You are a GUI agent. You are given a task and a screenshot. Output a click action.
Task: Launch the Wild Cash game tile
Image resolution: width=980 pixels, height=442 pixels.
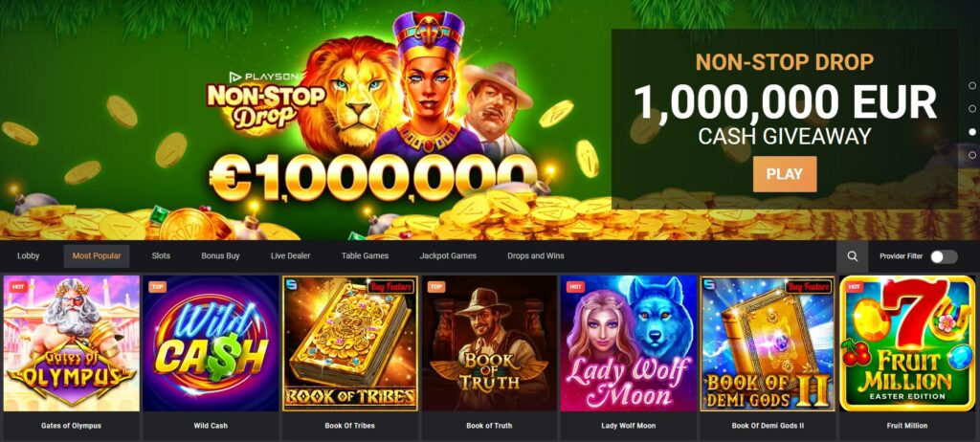coord(211,343)
